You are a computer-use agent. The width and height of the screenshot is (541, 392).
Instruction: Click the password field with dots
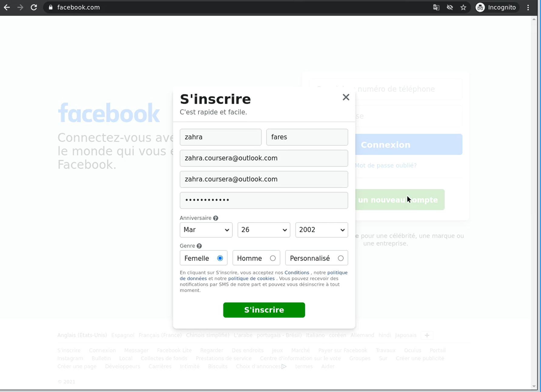click(264, 200)
